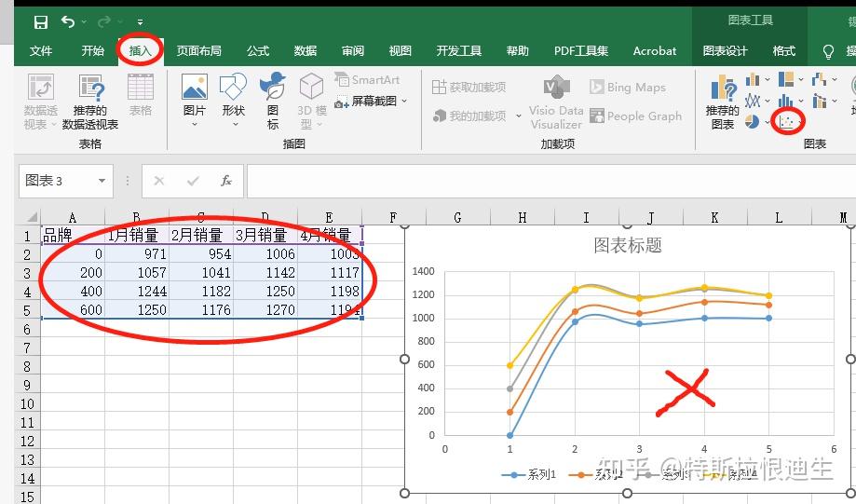This screenshot has height=504, width=856.
Task: Click the column or bar chart icon
Action: [x=753, y=80]
